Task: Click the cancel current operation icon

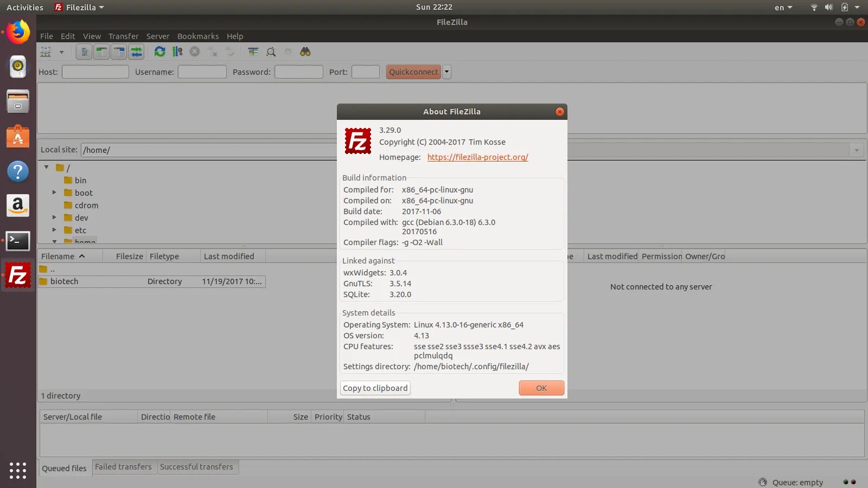Action: (195, 52)
